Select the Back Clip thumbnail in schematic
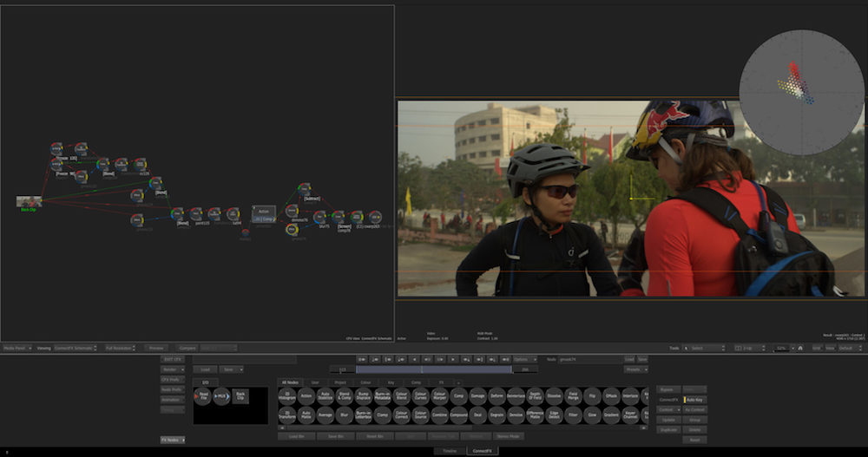Image resolution: width=868 pixels, height=457 pixels. tap(29, 201)
